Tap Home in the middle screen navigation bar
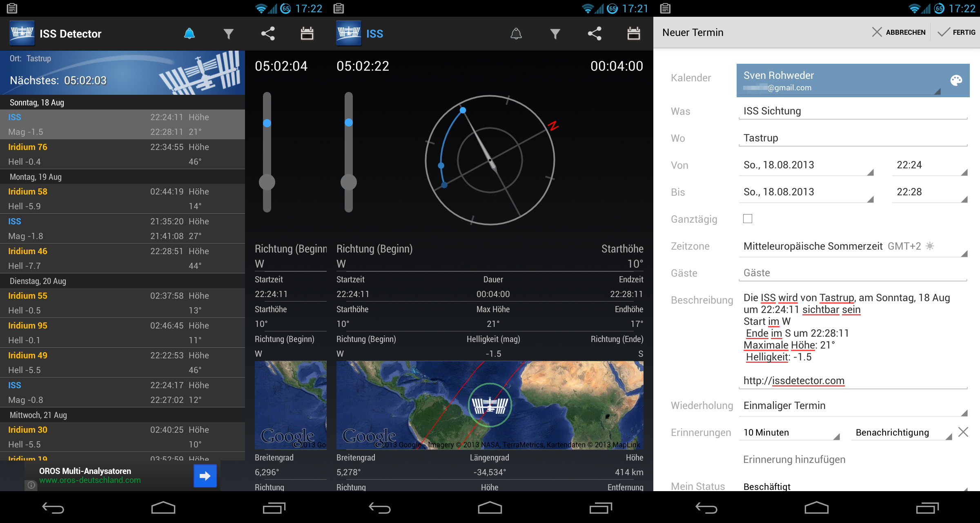The height and width of the screenshot is (523, 980). tap(490, 508)
